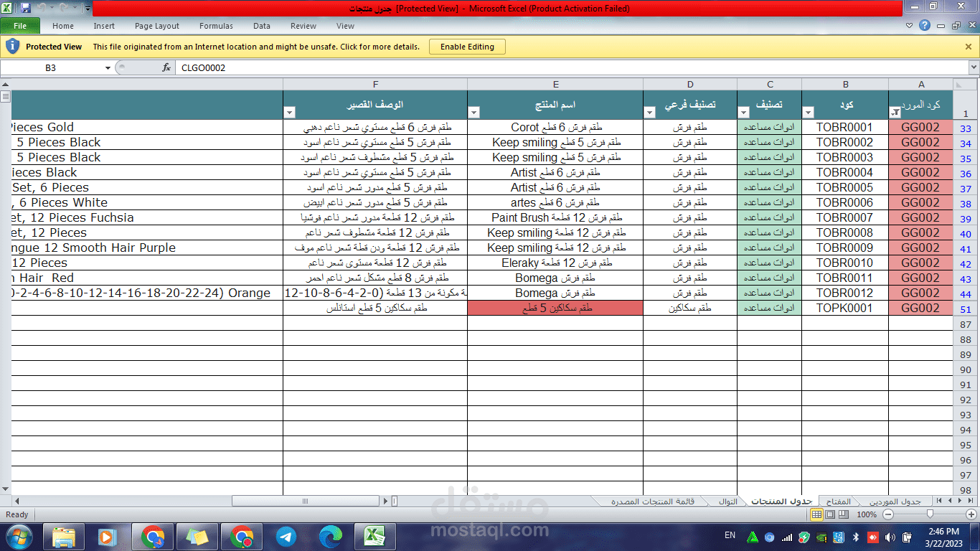Viewport: 980px width, 551px height.
Task: Click the Bluetooth icon in system tray
Action: point(855,537)
